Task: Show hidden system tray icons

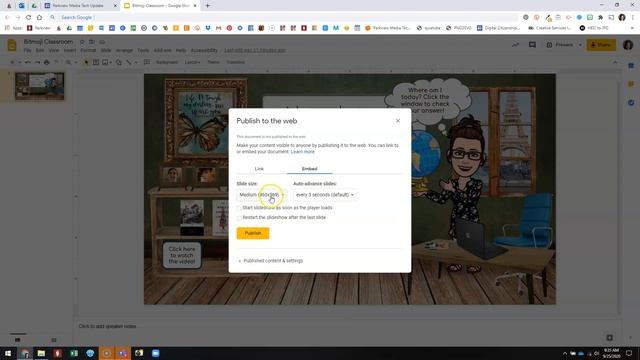Action: click(565, 353)
